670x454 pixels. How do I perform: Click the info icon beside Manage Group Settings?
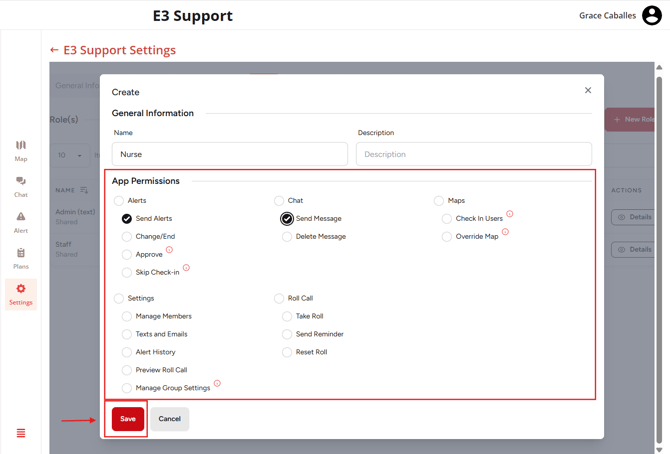click(217, 383)
